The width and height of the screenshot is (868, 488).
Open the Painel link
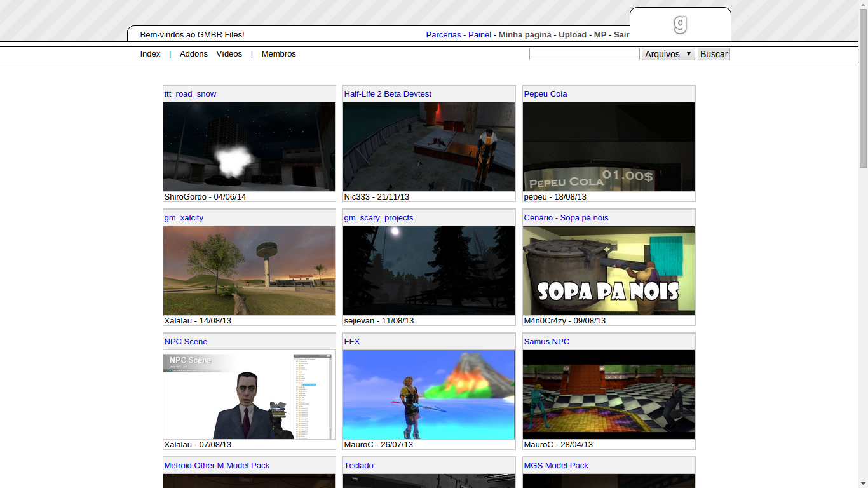(479, 35)
